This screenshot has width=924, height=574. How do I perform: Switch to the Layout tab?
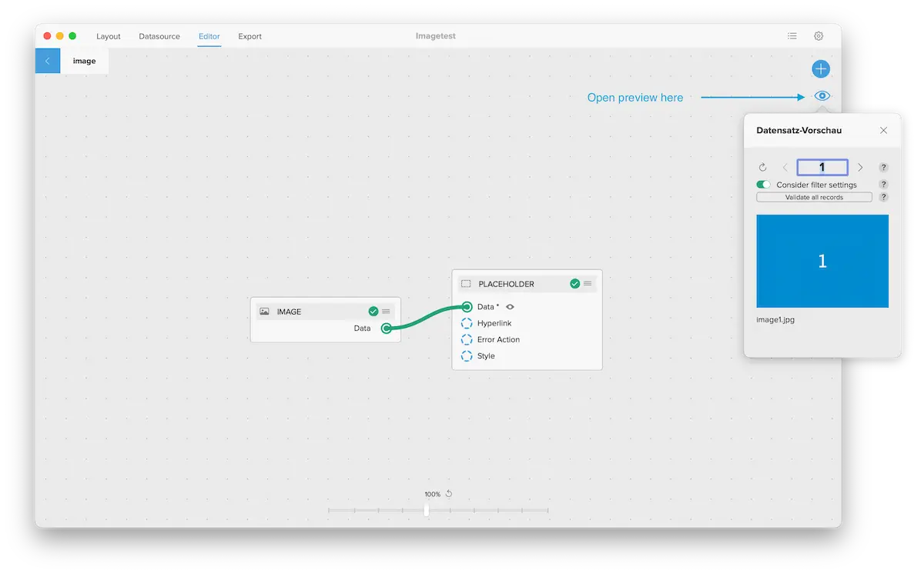tap(109, 36)
